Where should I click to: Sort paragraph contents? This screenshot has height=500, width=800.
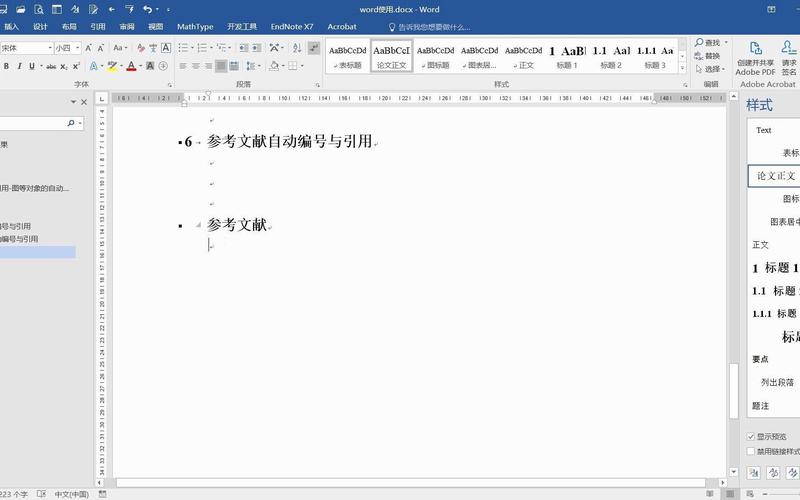297,48
